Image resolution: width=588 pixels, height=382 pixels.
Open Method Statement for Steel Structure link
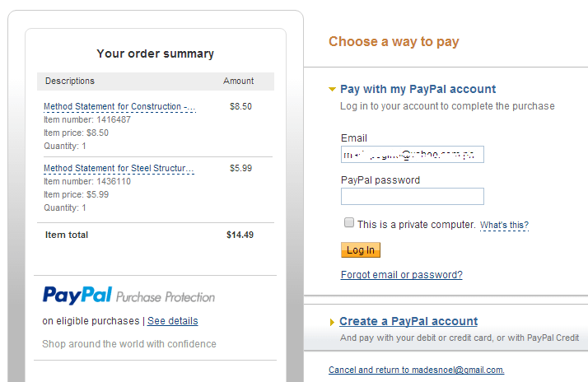point(119,168)
